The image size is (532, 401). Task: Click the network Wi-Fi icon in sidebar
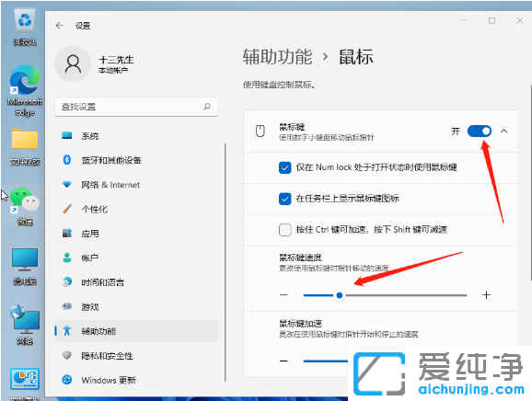tap(67, 184)
